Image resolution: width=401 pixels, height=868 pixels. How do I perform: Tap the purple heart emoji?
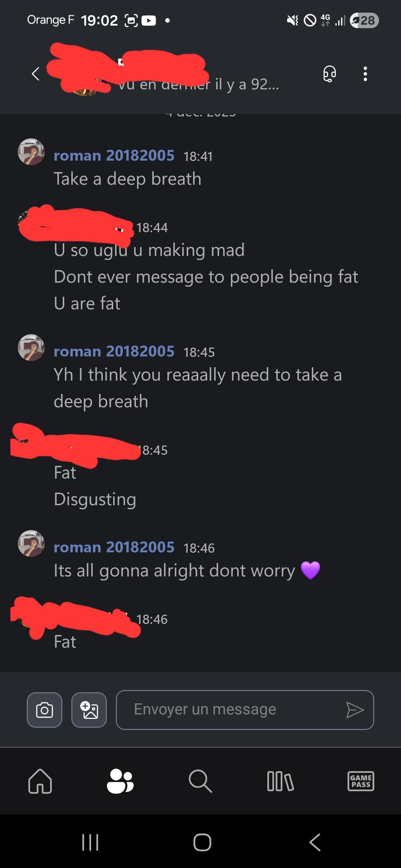point(310,571)
